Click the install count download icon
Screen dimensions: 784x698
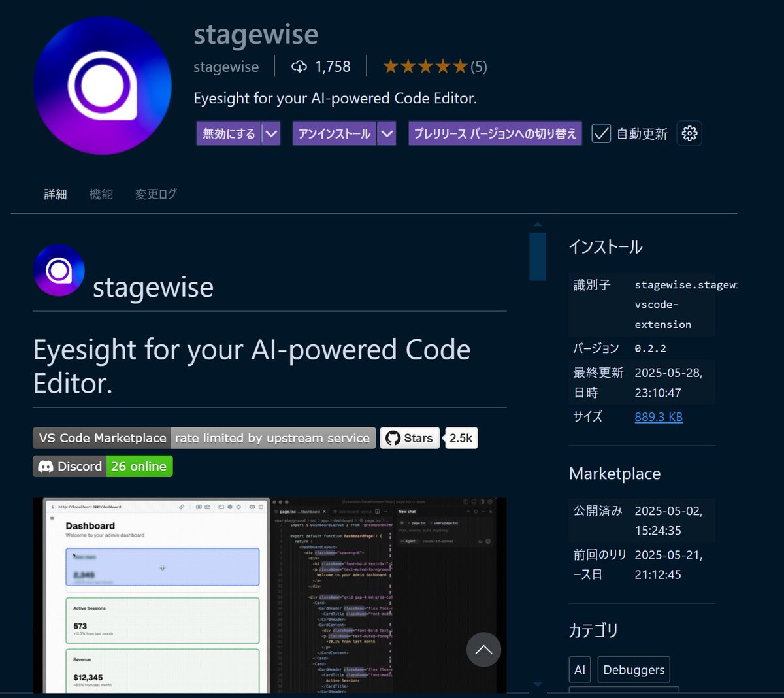(299, 67)
